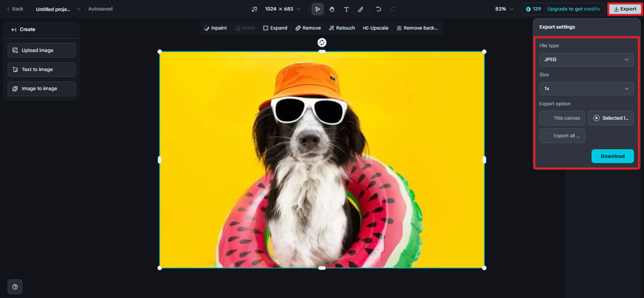Select the This canvas export option
This screenshot has height=298, width=644.
coord(562,118)
